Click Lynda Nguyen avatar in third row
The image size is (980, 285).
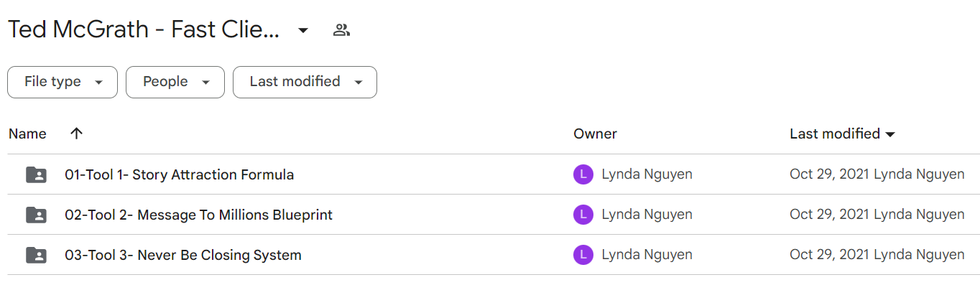(x=583, y=255)
